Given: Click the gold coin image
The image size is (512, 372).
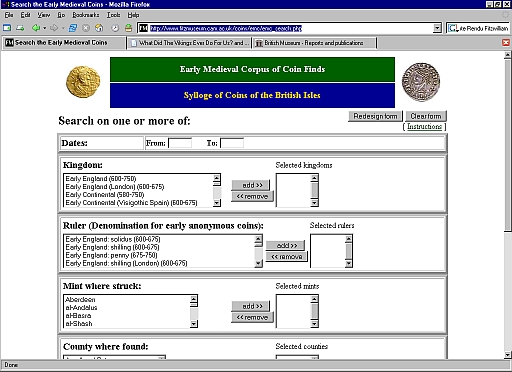Looking at the screenshot, I should click(83, 82).
